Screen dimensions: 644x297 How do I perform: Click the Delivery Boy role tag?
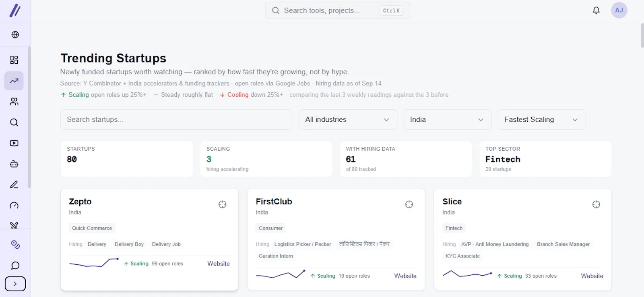[x=129, y=244]
